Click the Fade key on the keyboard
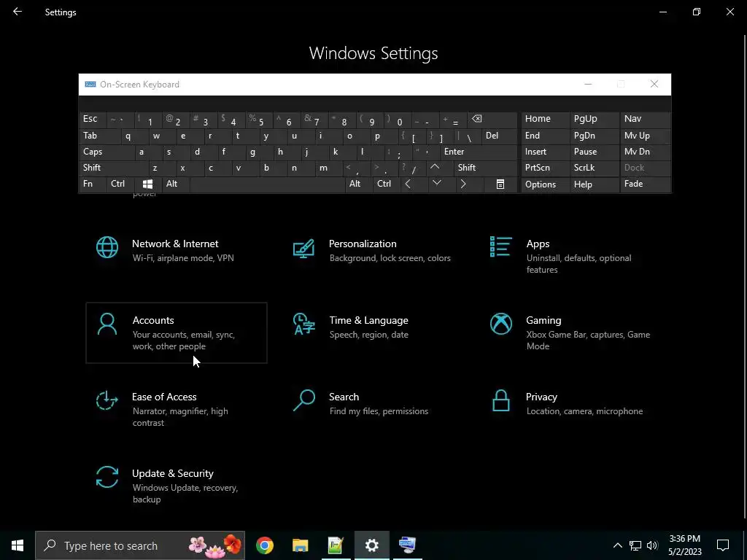 pyautogui.click(x=645, y=184)
